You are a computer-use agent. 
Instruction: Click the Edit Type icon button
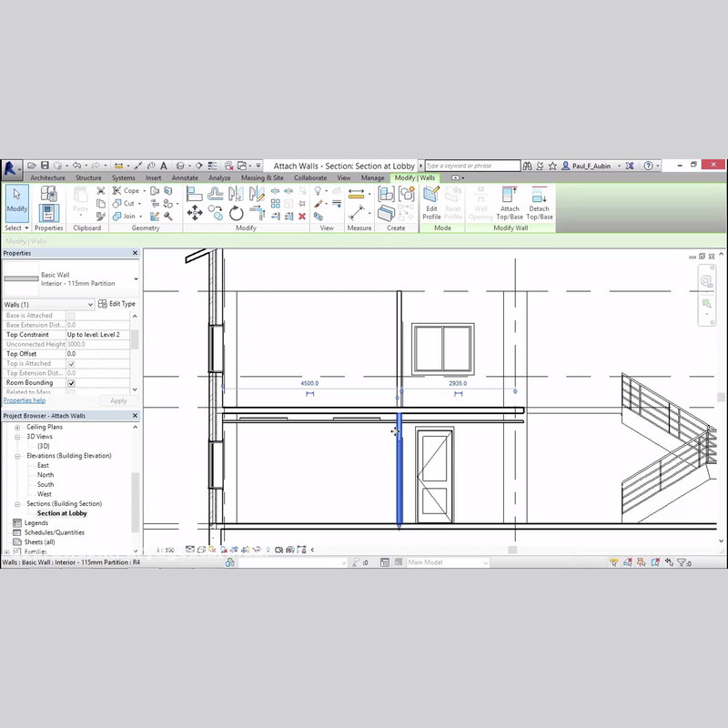point(102,304)
